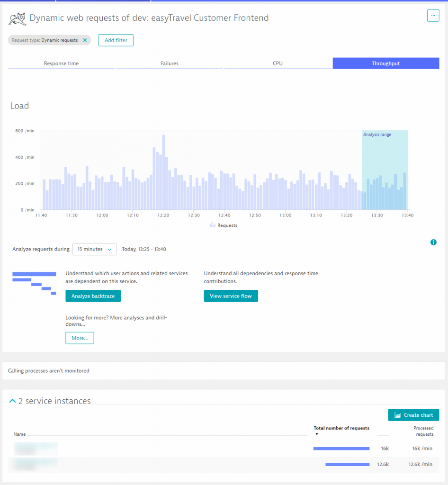448x485 pixels.
Task: Switch to the Failures tab
Action: [169, 63]
